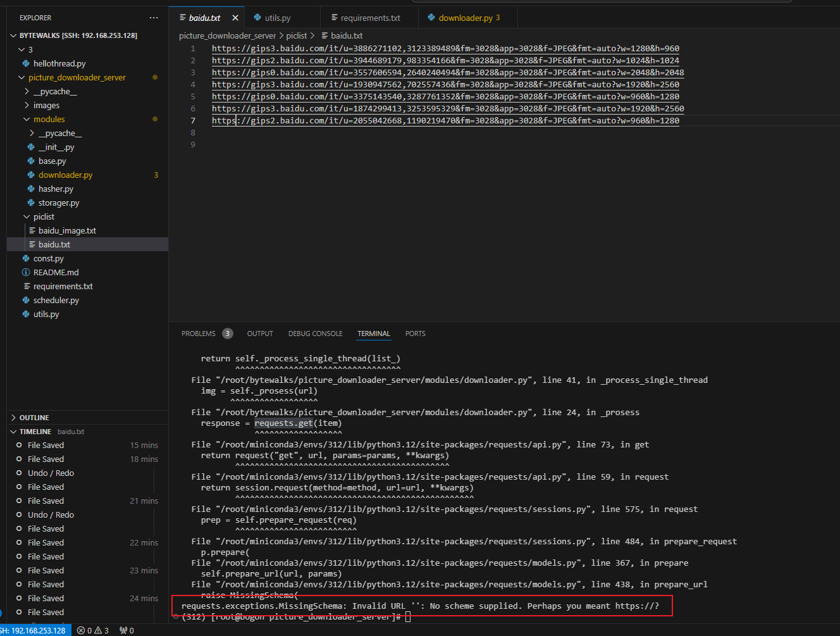840x636 pixels.
Task: Switch to the utils.py editor tab
Action: click(x=277, y=18)
